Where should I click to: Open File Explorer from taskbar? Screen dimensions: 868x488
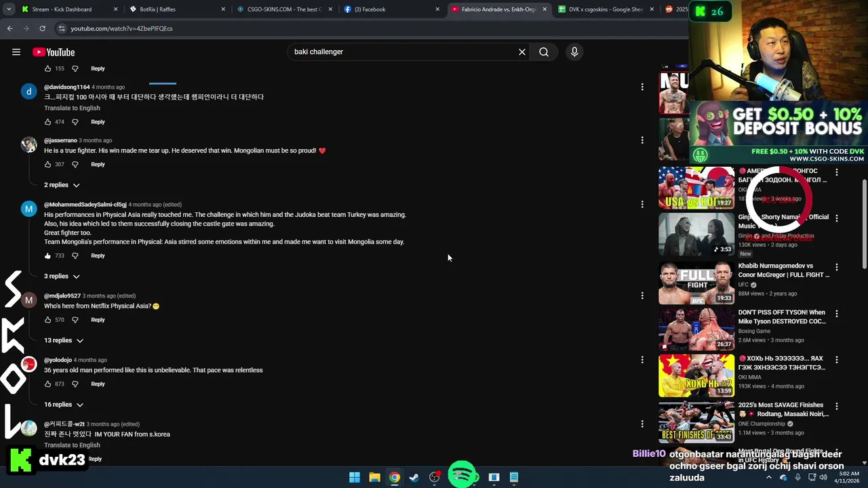click(374, 477)
